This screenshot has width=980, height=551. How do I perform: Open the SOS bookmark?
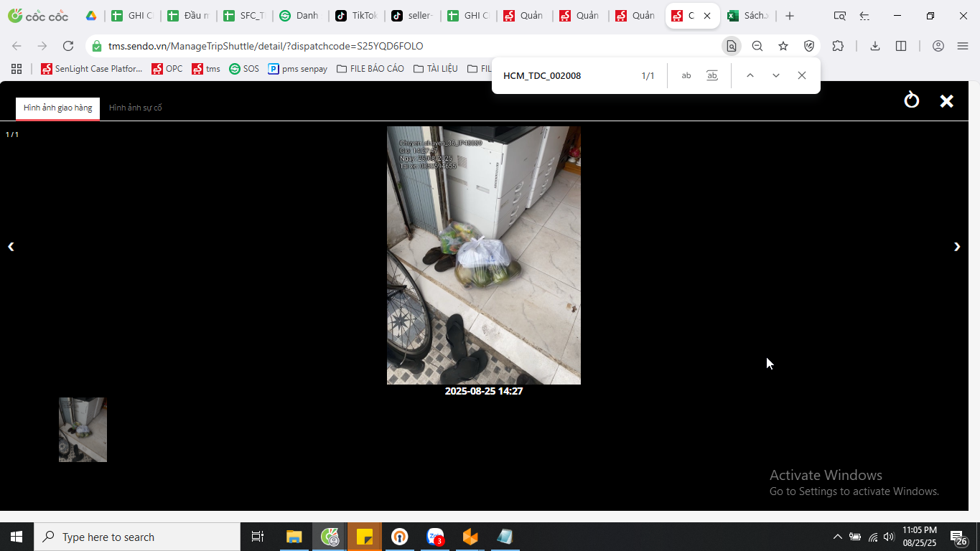(x=244, y=69)
